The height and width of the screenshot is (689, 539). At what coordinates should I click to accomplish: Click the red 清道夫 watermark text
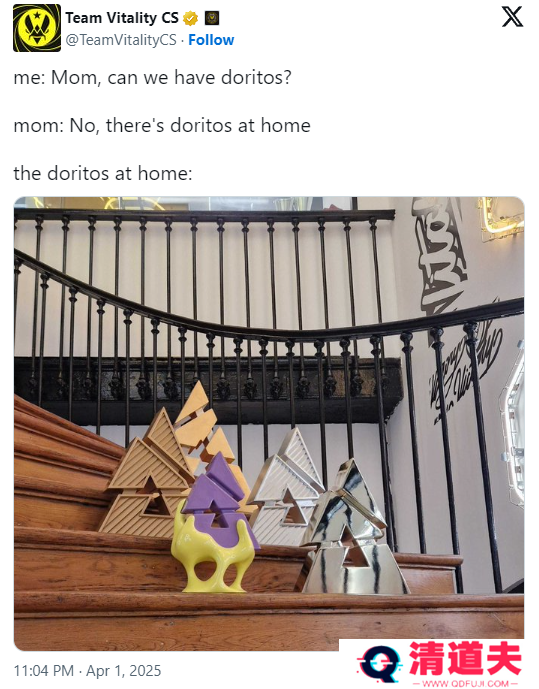click(465, 659)
